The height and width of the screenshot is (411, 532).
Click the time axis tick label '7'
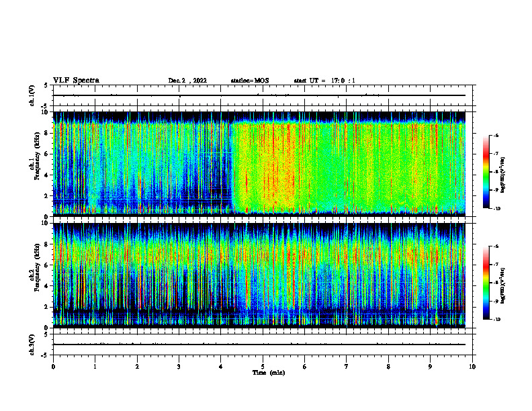coord(347,367)
